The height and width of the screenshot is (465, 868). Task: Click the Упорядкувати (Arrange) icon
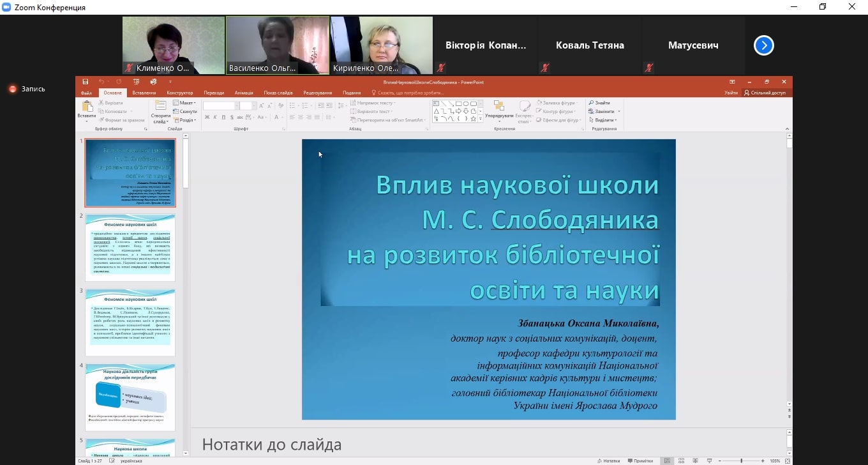[x=498, y=106]
